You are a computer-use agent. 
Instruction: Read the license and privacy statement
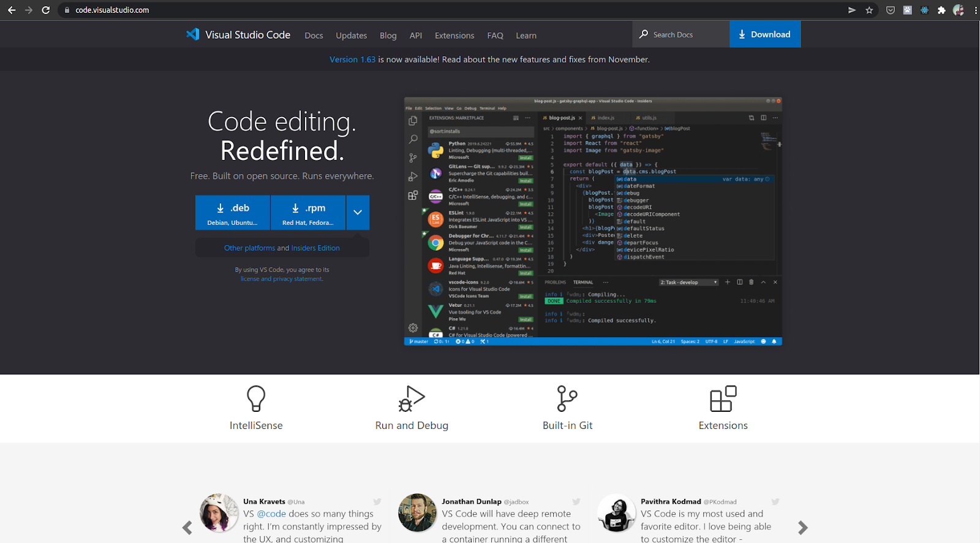pyautogui.click(x=282, y=279)
